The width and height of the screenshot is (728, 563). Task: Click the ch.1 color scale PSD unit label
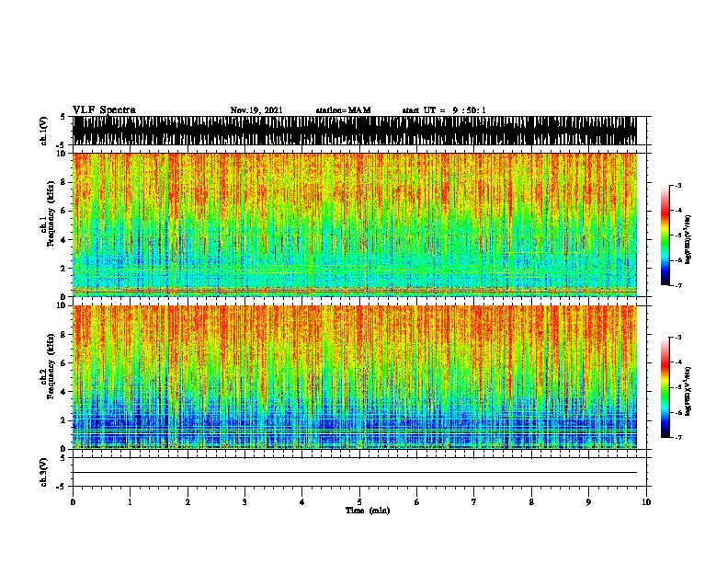click(688, 239)
